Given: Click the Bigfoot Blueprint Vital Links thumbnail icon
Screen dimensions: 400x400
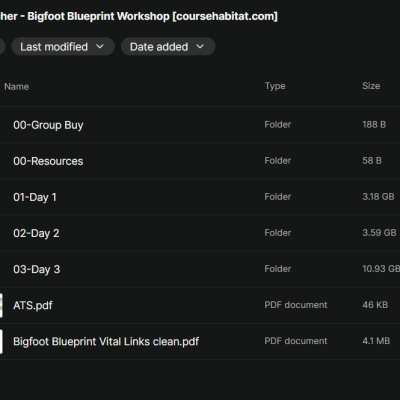Looking at the screenshot, I should pyautogui.click(x=1, y=341).
